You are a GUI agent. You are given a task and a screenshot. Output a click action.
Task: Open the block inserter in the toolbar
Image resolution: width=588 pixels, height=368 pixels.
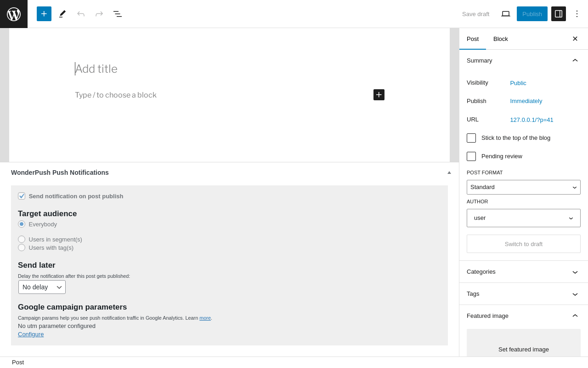[x=44, y=14]
